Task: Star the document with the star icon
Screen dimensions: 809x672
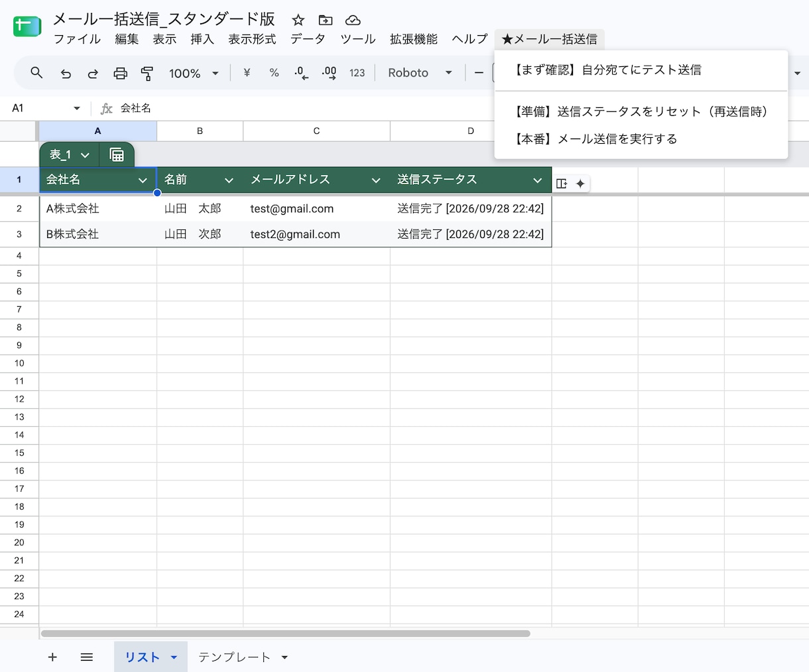Action: coord(298,20)
